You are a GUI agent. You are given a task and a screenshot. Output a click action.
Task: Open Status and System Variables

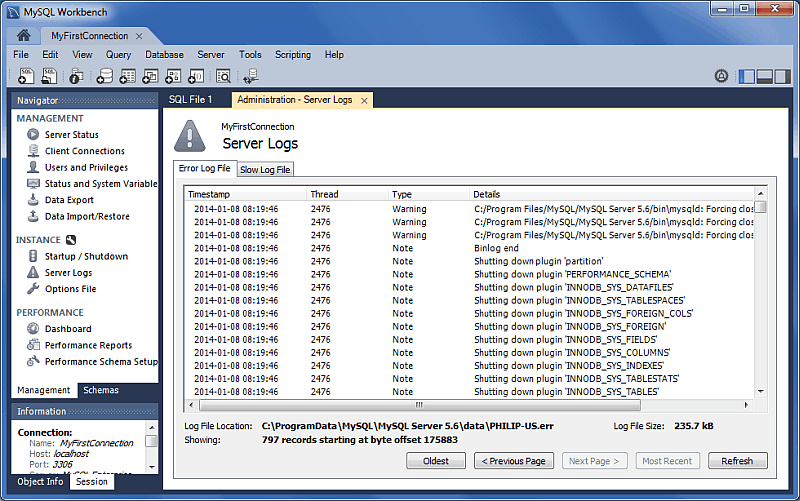[101, 184]
